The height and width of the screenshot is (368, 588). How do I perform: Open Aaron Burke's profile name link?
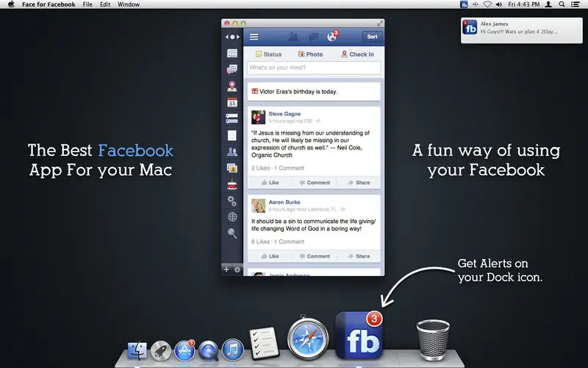coord(284,202)
